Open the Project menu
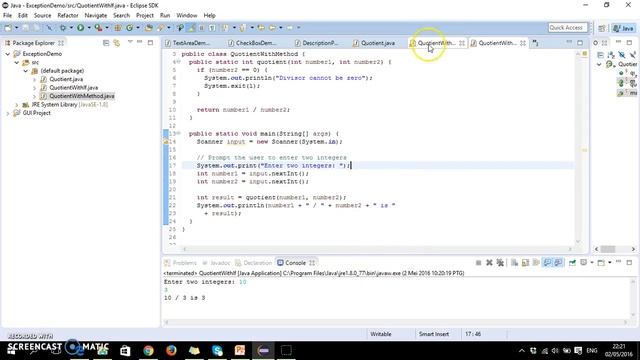Viewport: 640px width, 360px height. [145, 16]
